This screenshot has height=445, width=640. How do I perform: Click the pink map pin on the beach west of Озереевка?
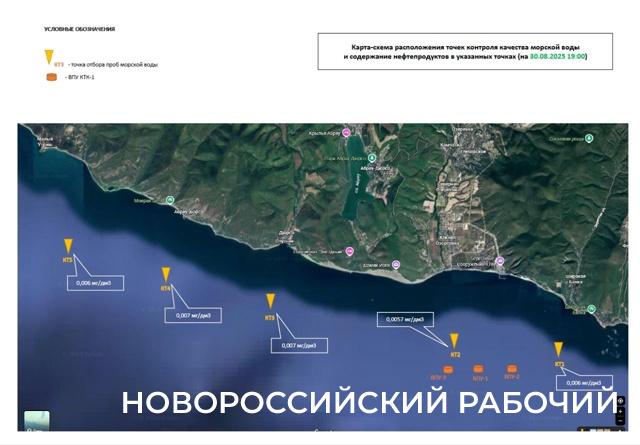tap(395, 264)
